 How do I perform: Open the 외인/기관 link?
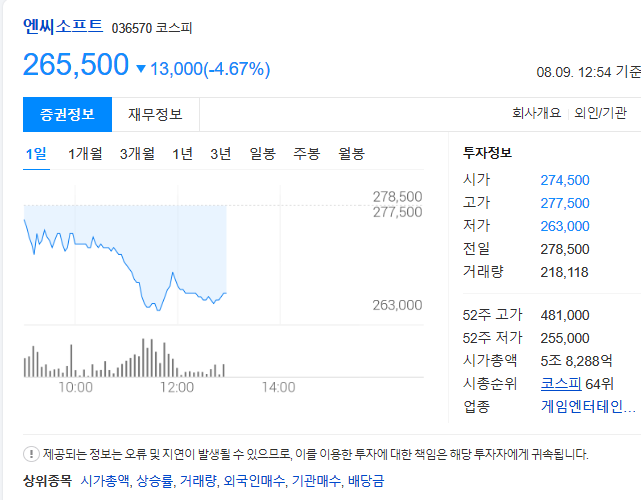pos(608,114)
